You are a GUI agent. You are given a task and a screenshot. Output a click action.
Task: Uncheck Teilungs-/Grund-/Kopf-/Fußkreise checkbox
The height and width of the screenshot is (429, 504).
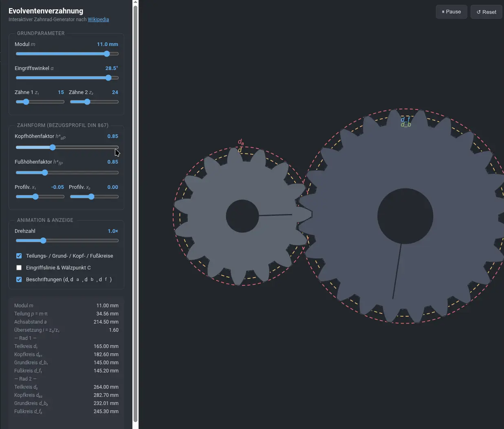tap(19, 256)
